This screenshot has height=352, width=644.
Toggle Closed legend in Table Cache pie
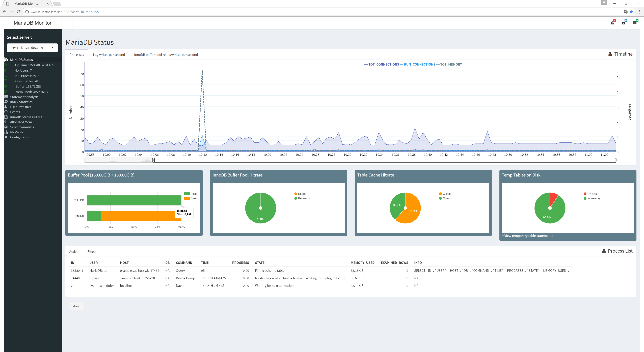[445, 194]
